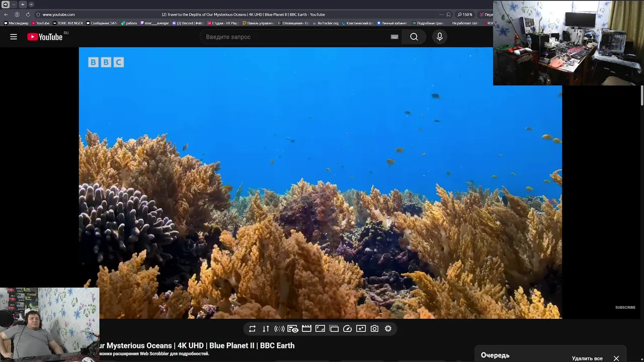This screenshot has height=362, width=644.
Task: Open 'RuTracker.org' bookmark
Action: click(326, 23)
